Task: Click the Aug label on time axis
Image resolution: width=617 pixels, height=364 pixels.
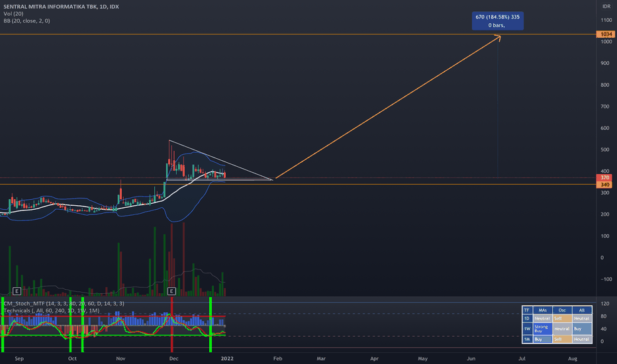Action: point(573,359)
